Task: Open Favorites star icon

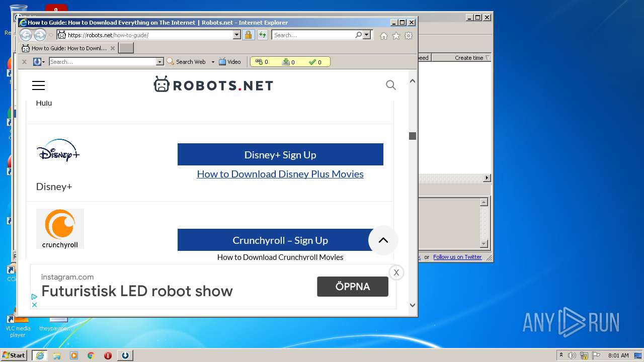Action: click(x=396, y=36)
